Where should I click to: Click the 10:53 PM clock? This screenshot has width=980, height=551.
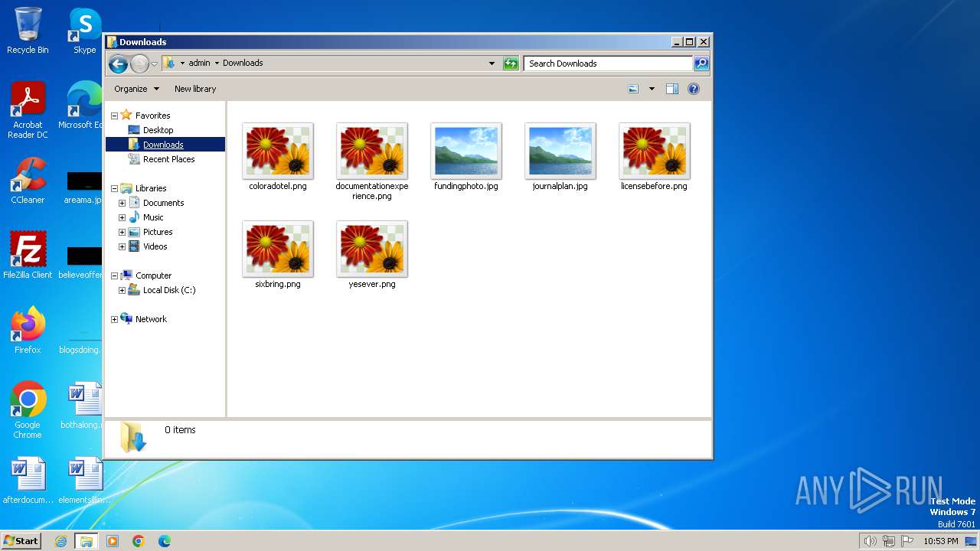[x=941, y=541]
